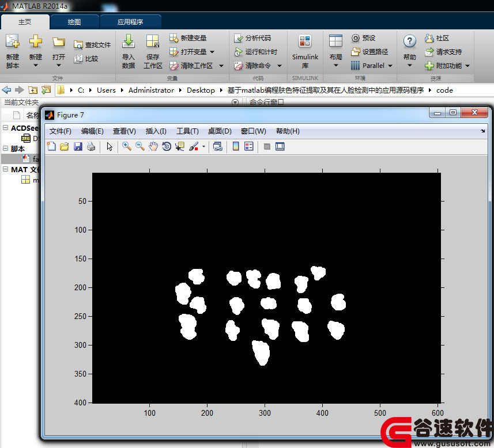Viewport: 494px width, 448px height.
Task: Open View (查看) menu in Figure 7
Action: [x=125, y=131]
